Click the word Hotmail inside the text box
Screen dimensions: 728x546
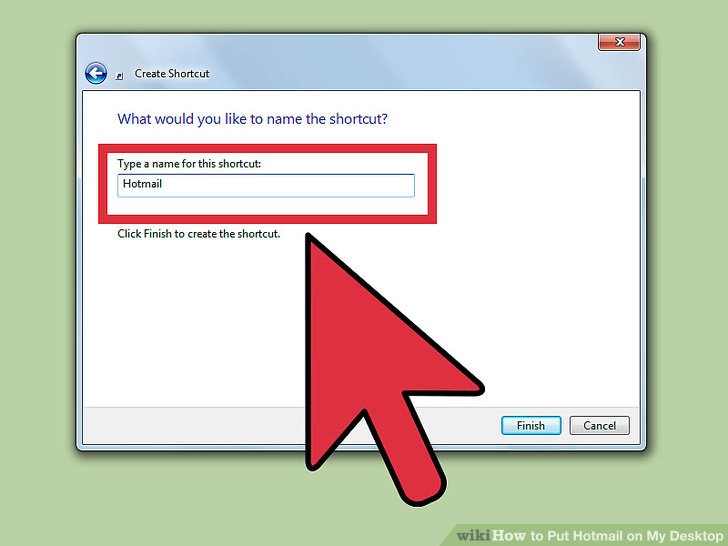click(142, 184)
